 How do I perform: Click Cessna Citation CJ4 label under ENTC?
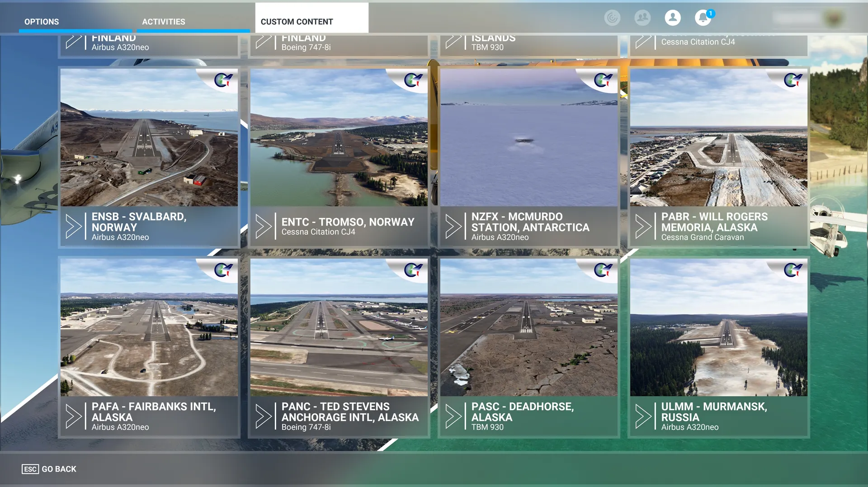click(x=318, y=232)
